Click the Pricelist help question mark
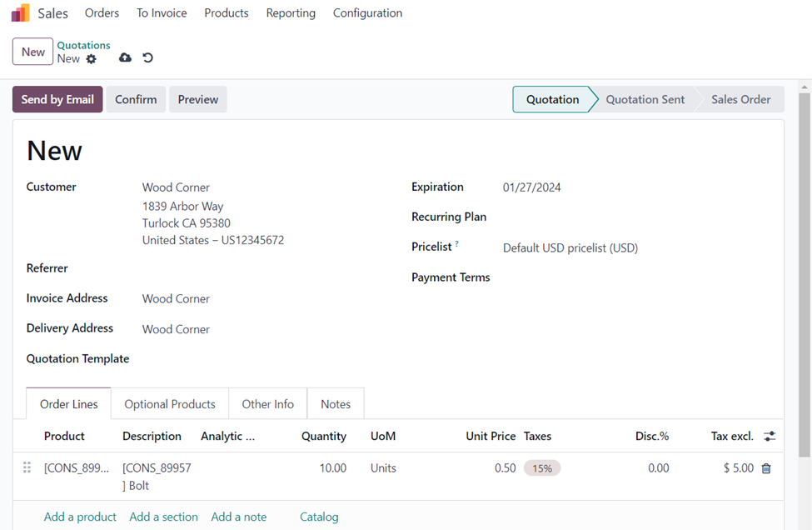Screen dimensions: 812x530 pyautogui.click(x=457, y=244)
